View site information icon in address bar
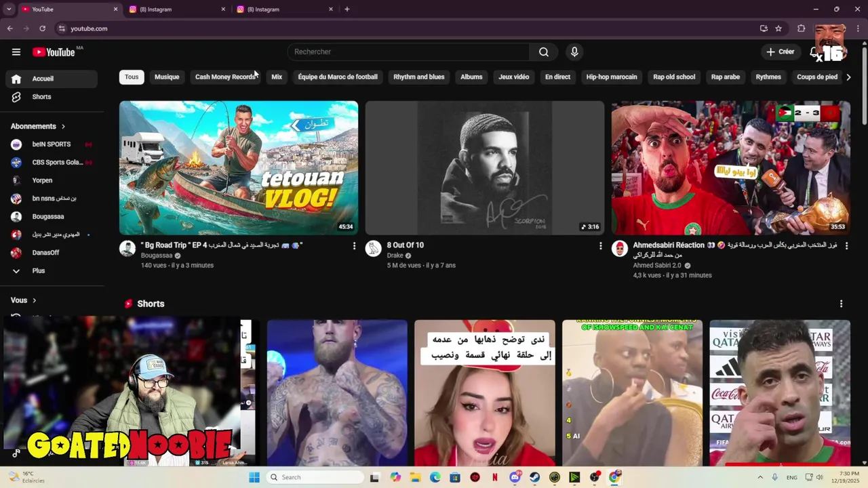Image resolution: width=868 pixels, height=488 pixels. click(62, 28)
